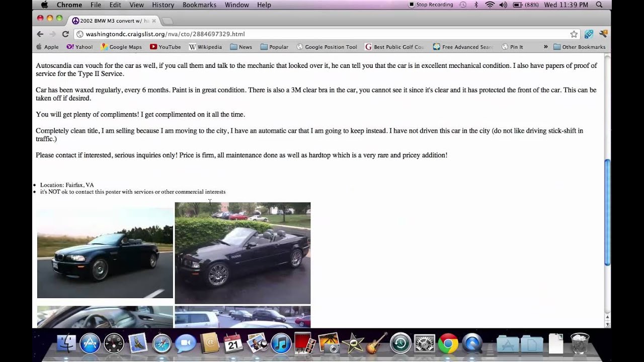Open the volume control in menu bar
The width and height of the screenshot is (644, 362).
[503, 5]
